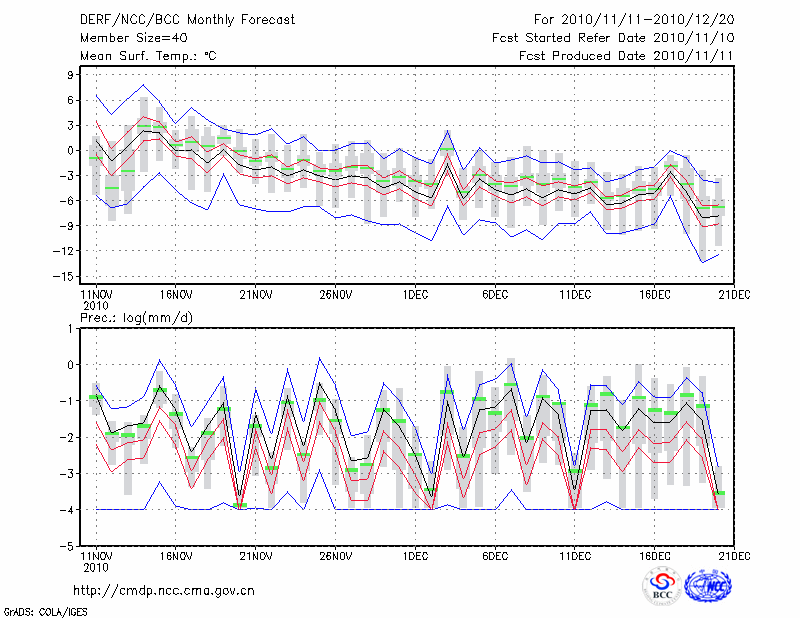Screen dimensions: 800x618
Task: Click 1DEC tick on the temperature chart
Action: click(x=415, y=295)
